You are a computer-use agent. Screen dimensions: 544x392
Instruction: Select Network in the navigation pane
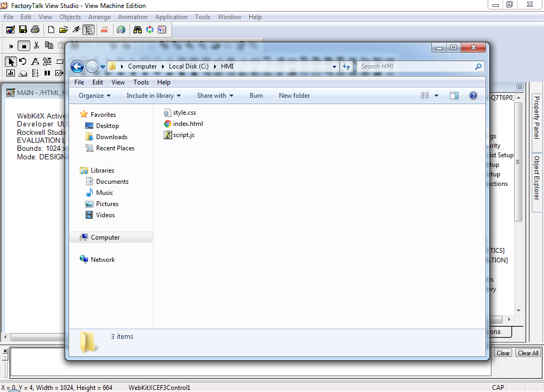pos(97,260)
